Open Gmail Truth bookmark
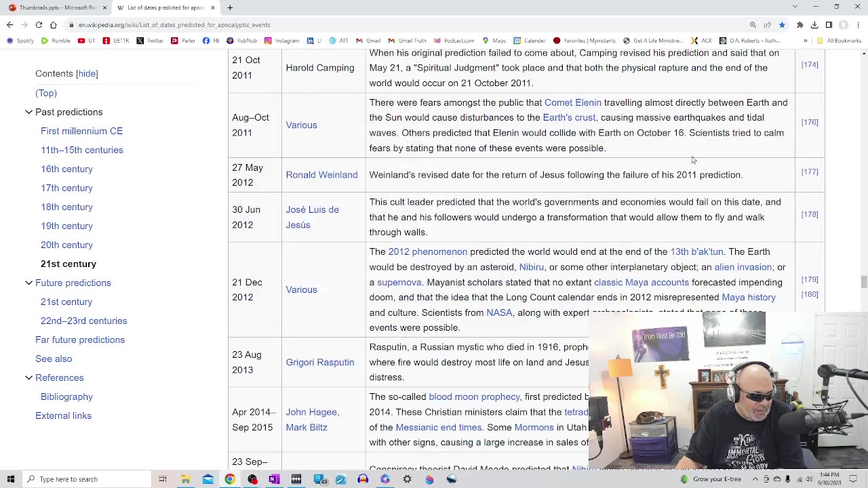The height and width of the screenshot is (488, 868). 407,41
